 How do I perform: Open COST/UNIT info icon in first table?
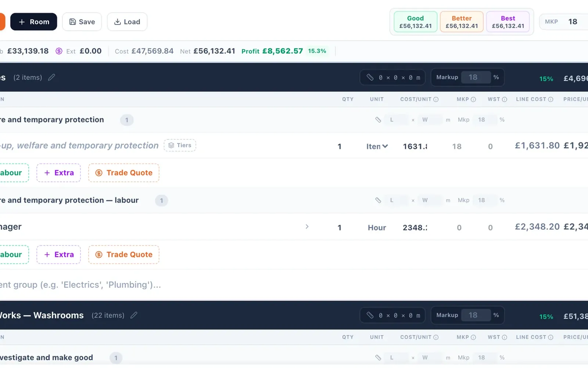tap(436, 99)
